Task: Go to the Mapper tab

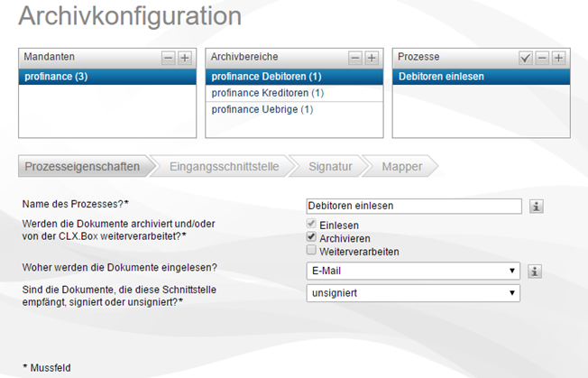Action: tap(401, 166)
